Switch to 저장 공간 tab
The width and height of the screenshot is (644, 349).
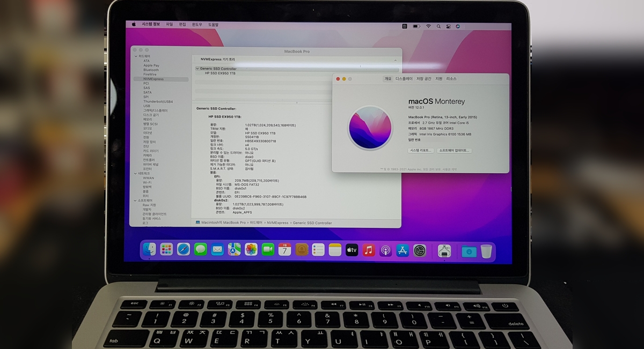(424, 79)
